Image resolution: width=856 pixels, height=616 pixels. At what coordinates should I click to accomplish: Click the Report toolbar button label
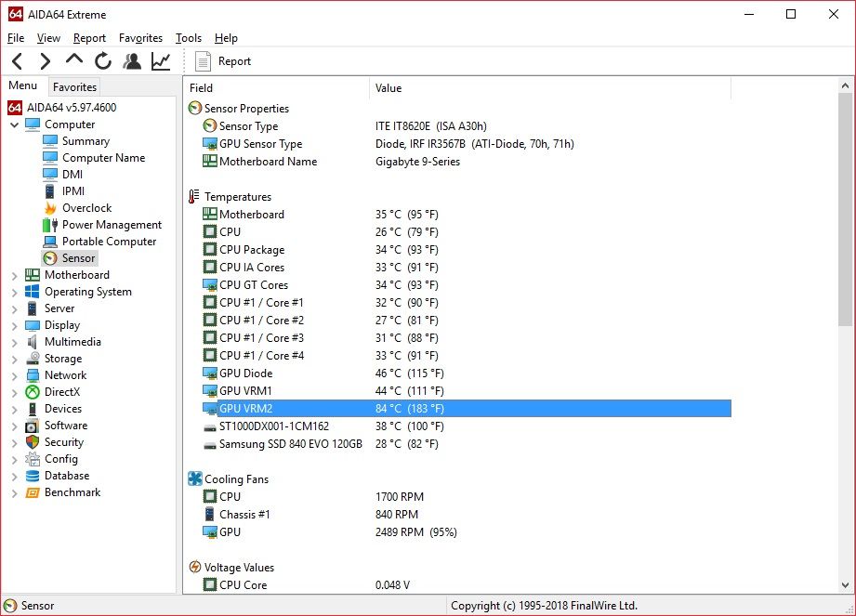point(235,61)
